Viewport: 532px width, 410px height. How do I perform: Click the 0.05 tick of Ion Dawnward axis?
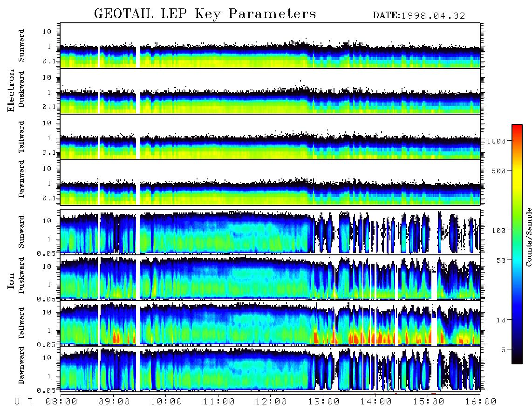[x=46, y=390]
